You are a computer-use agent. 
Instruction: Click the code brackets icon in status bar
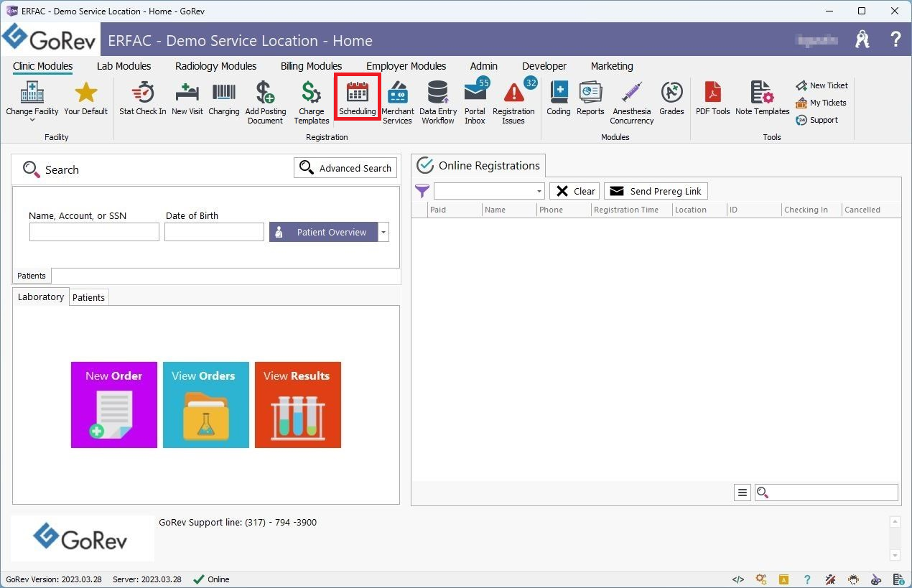coord(737,579)
